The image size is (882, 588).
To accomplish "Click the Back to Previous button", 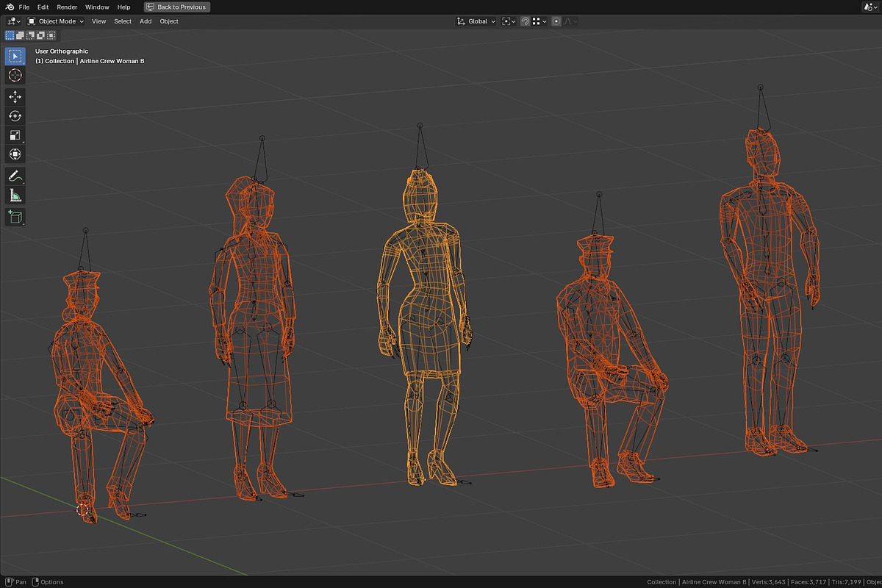I will click(x=177, y=7).
